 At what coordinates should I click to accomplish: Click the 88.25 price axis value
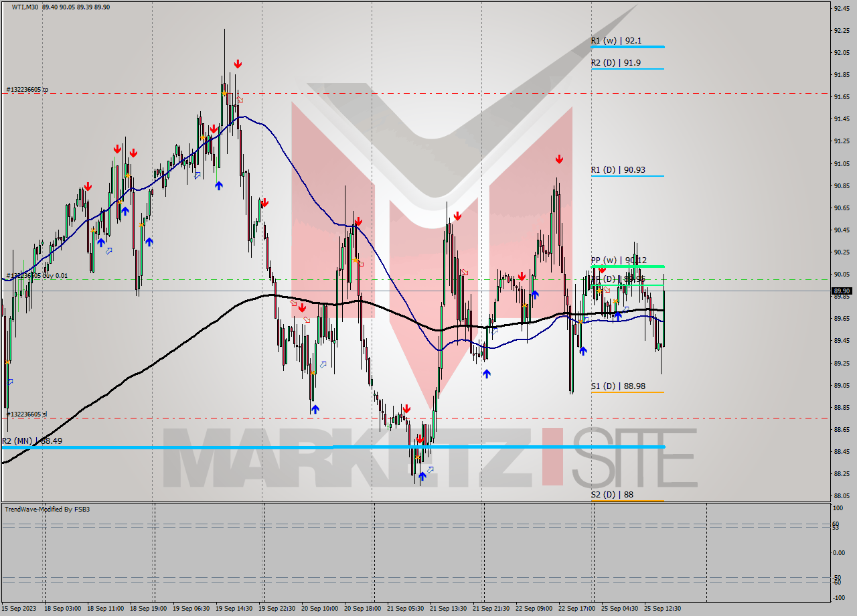pos(841,473)
